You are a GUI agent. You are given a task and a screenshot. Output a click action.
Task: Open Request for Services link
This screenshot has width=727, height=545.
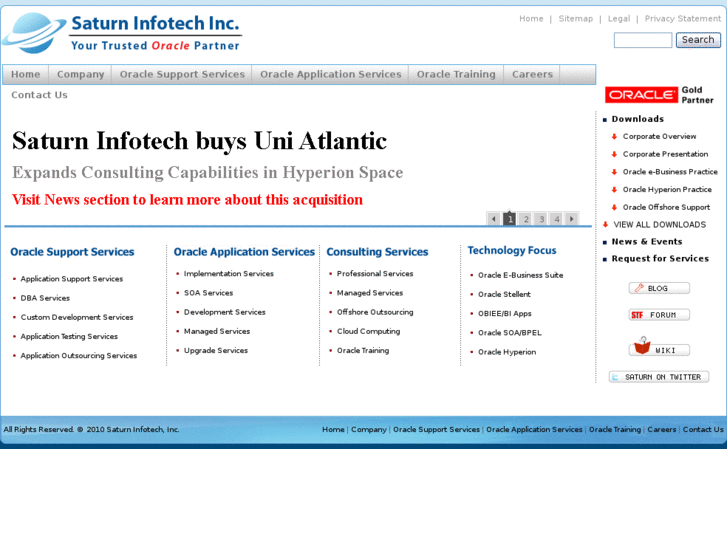[660, 258]
